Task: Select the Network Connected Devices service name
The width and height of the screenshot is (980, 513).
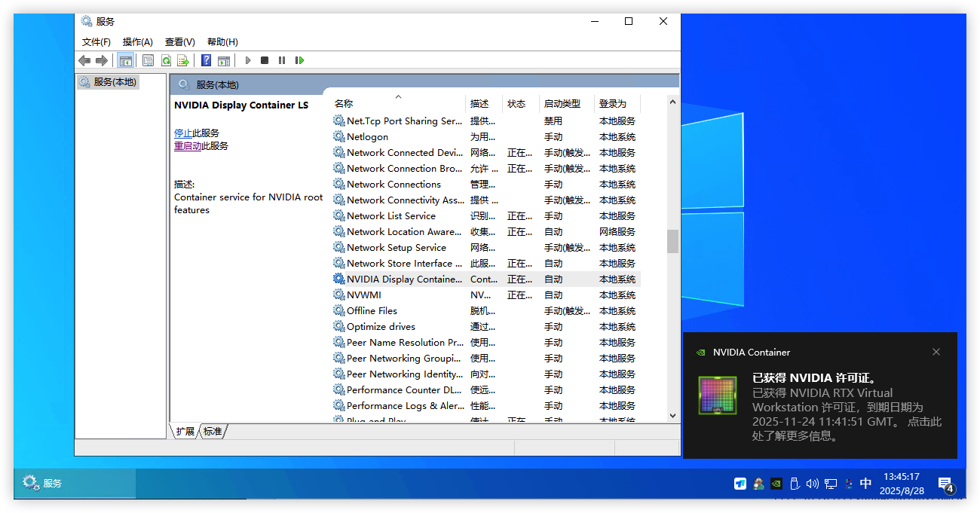Action: click(x=405, y=152)
